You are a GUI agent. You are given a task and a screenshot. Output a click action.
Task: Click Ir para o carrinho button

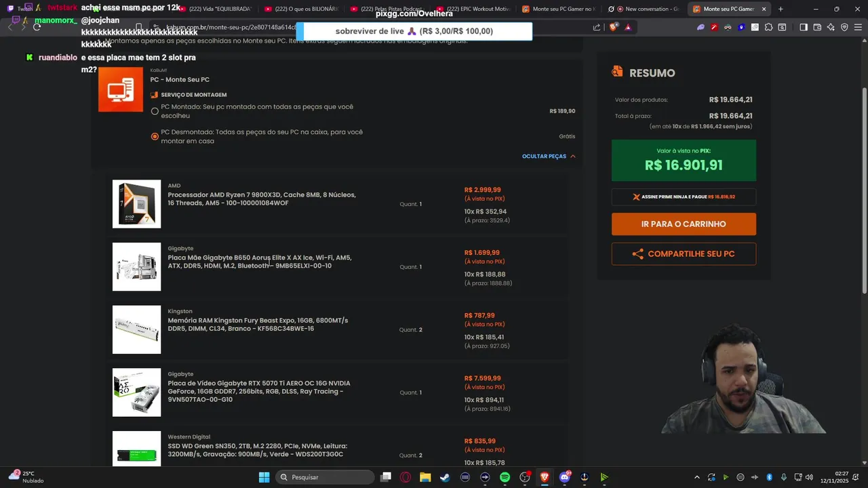click(684, 224)
